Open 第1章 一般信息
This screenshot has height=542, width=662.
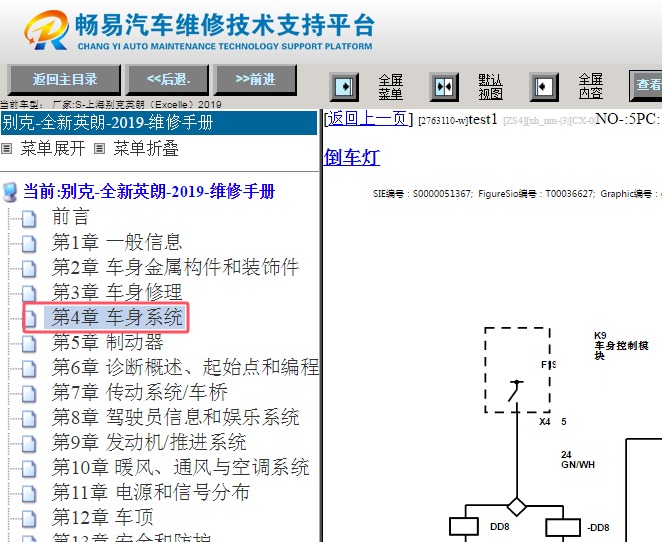pyautogui.click(x=117, y=242)
